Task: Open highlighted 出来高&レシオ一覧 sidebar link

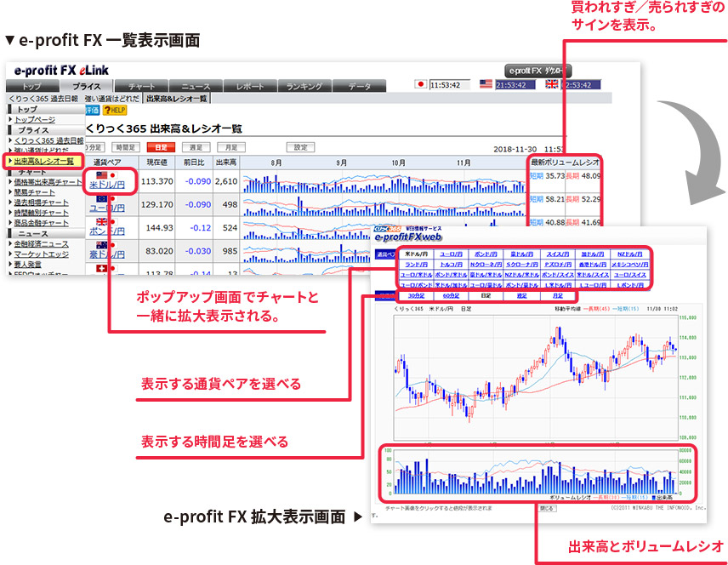Action: [43, 161]
